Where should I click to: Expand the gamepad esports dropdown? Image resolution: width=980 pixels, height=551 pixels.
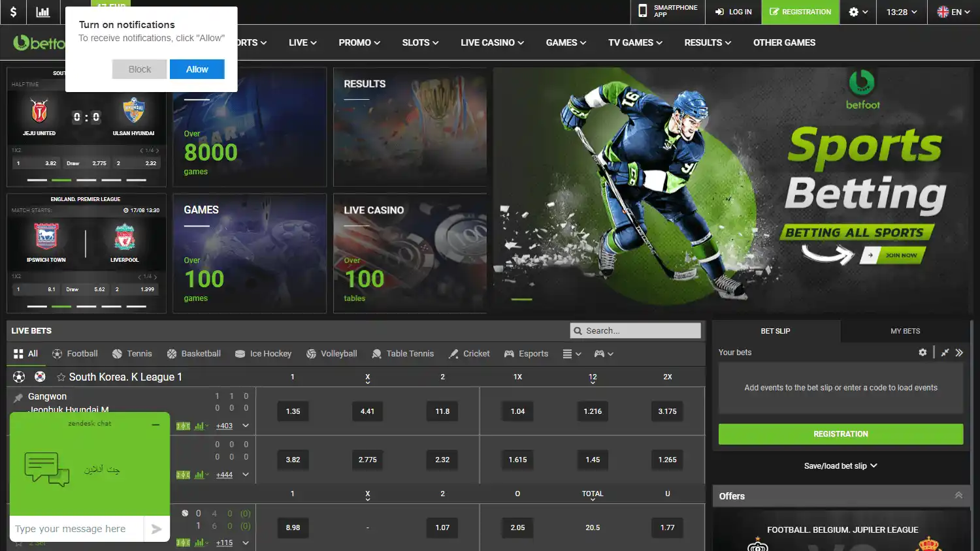click(604, 354)
